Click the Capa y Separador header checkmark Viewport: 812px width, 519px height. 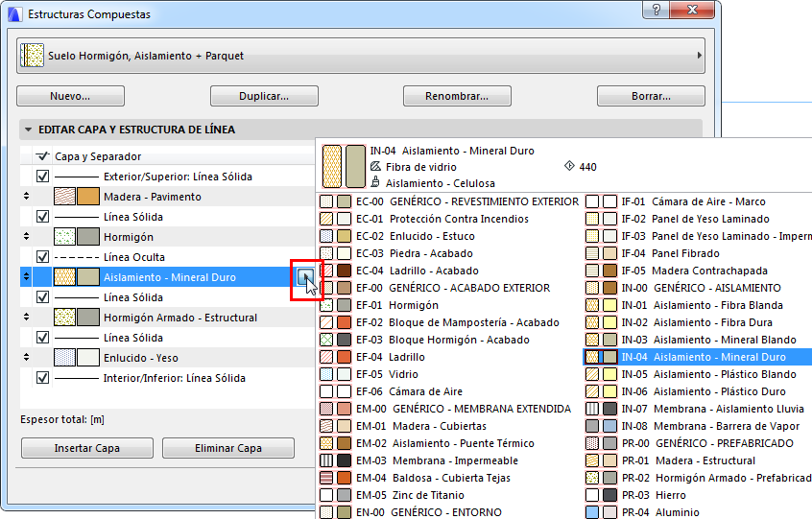[43, 155]
